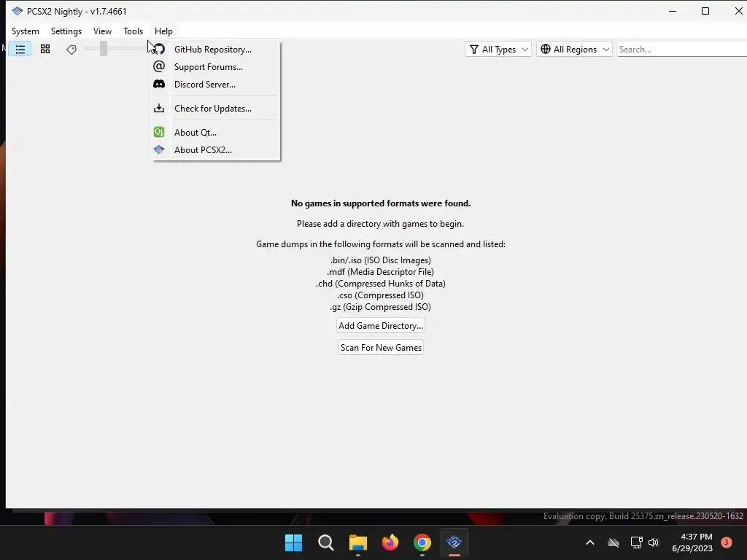Launch Firefox from taskbar
Screen dimensions: 747x560
(x=390, y=542)
